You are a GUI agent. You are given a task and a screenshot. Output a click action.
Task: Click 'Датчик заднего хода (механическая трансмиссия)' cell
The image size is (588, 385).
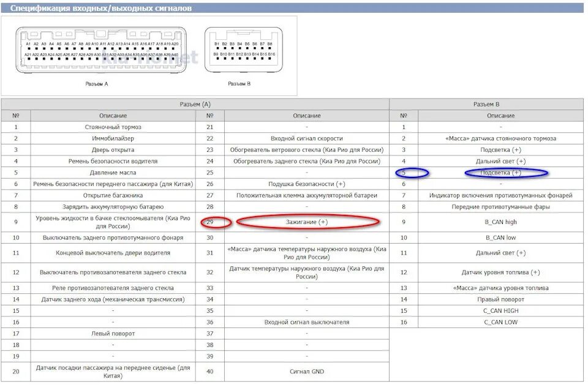click(113, 299)
